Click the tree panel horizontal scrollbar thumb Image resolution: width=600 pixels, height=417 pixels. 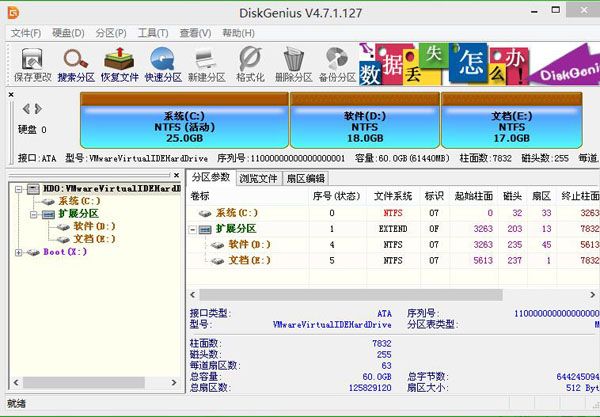tap(84, 382)
